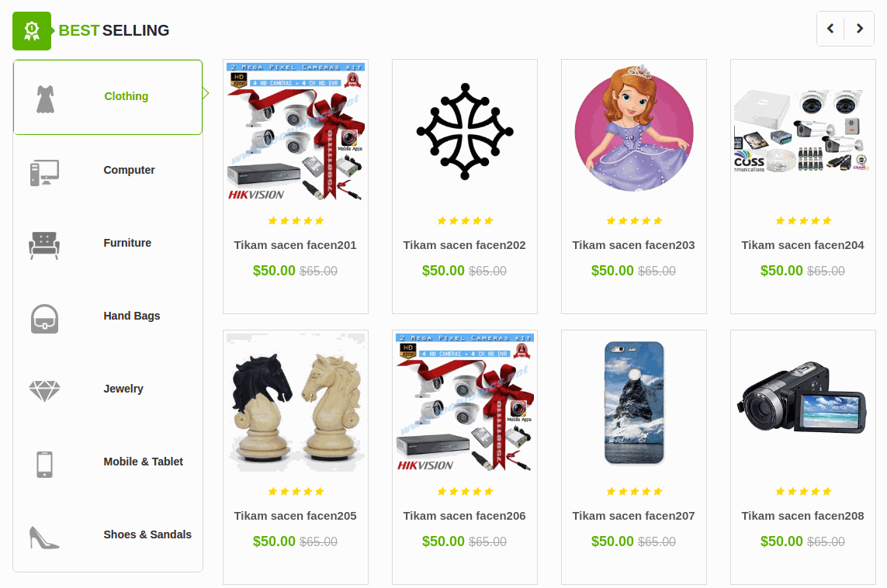Open Tikam sacen facen204 product title

pyautogui.click(x=802, y=245)
